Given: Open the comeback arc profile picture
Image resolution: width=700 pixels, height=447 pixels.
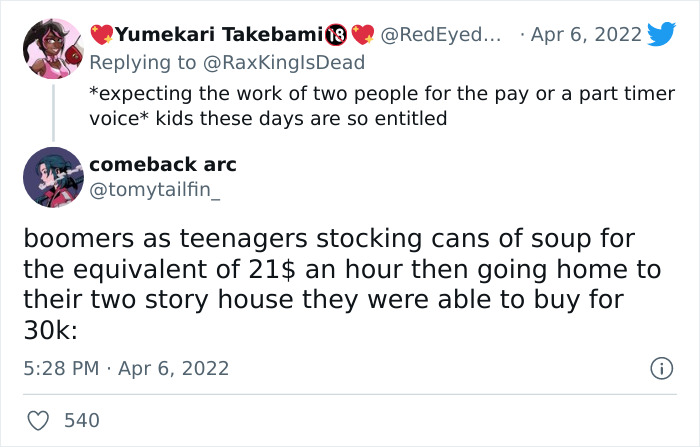Looking at the screenshot, I should point(51,177).
